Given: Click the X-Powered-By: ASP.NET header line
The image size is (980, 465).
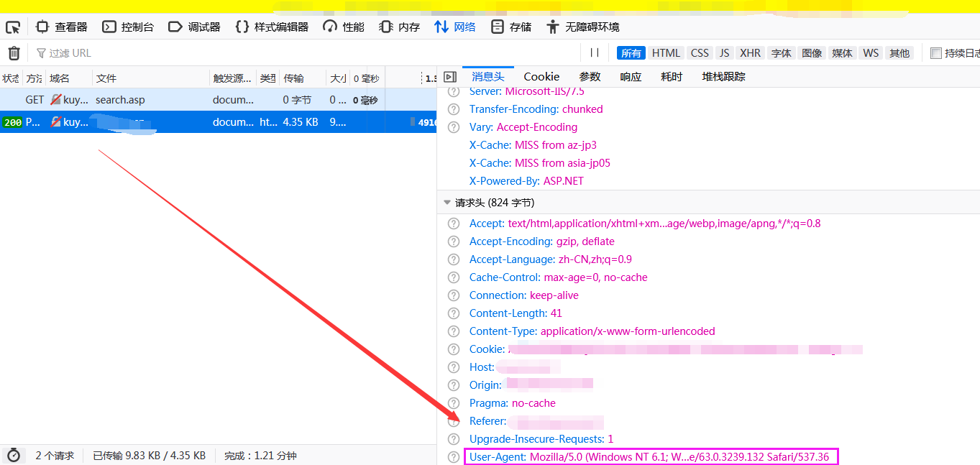Looking at the screenshot, I should pyautogui.click(x=526, y=181).
